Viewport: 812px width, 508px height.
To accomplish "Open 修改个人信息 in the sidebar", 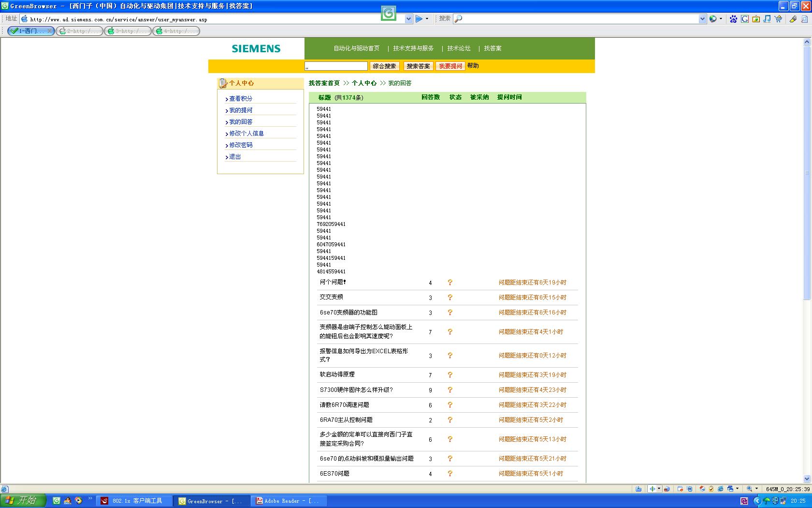I will tap(246, 134).
